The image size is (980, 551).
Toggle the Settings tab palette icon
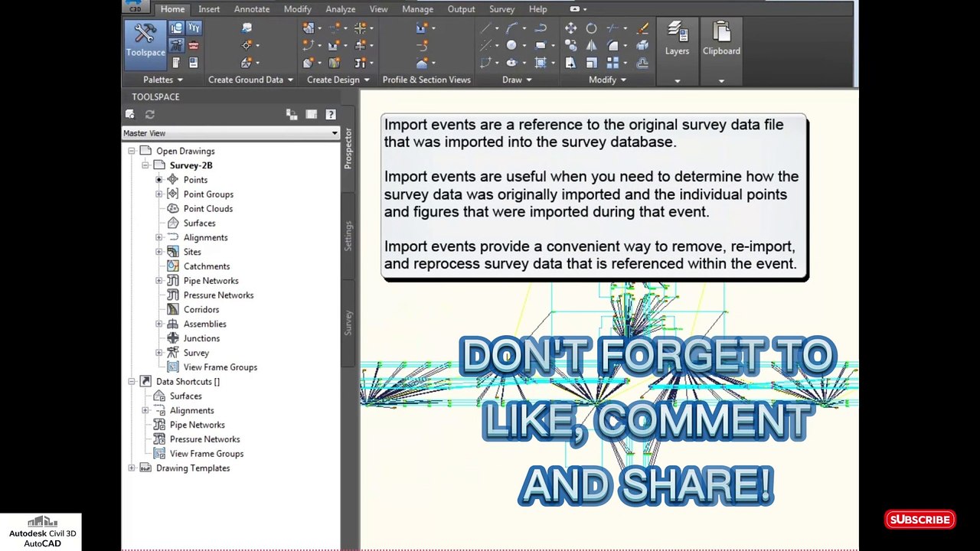(193, 28)
